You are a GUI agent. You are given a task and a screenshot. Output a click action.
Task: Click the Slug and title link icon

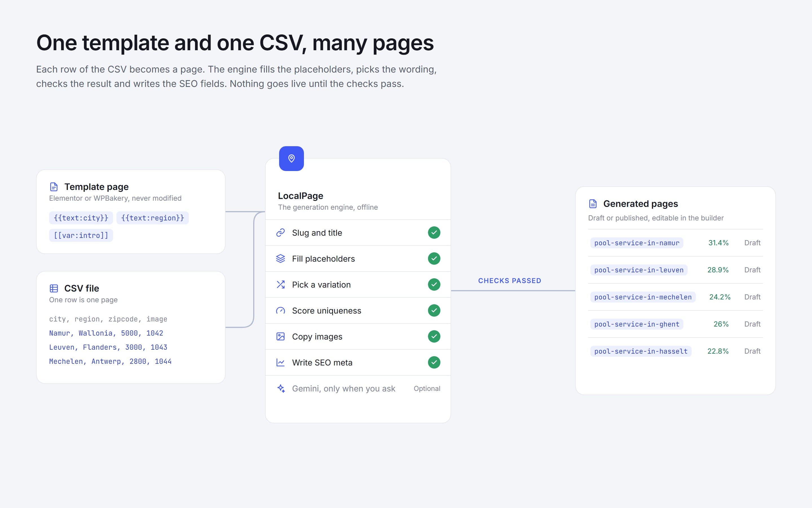pyautogui.click(x=281, y=233)
